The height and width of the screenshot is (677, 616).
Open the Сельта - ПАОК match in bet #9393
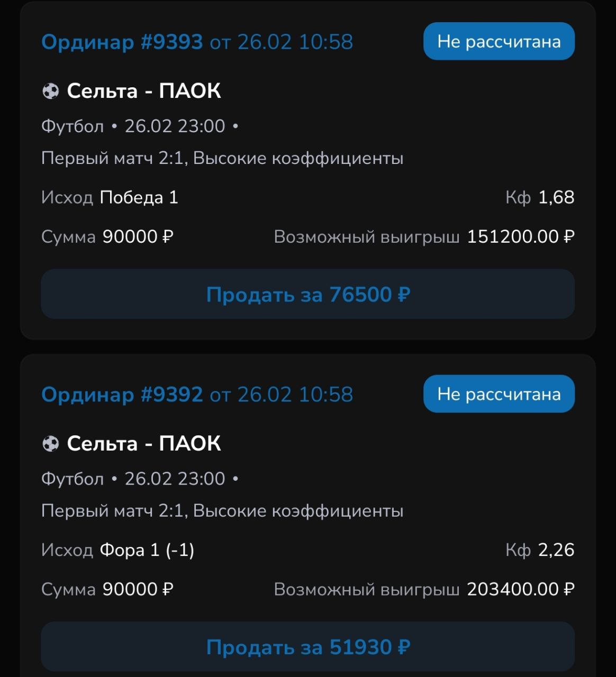pos(143,91)
